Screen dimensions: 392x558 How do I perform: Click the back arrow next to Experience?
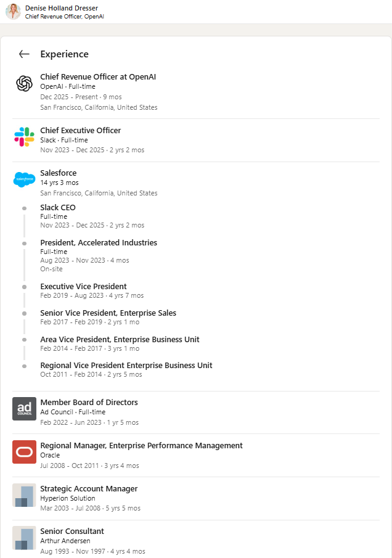pos(24,54)
